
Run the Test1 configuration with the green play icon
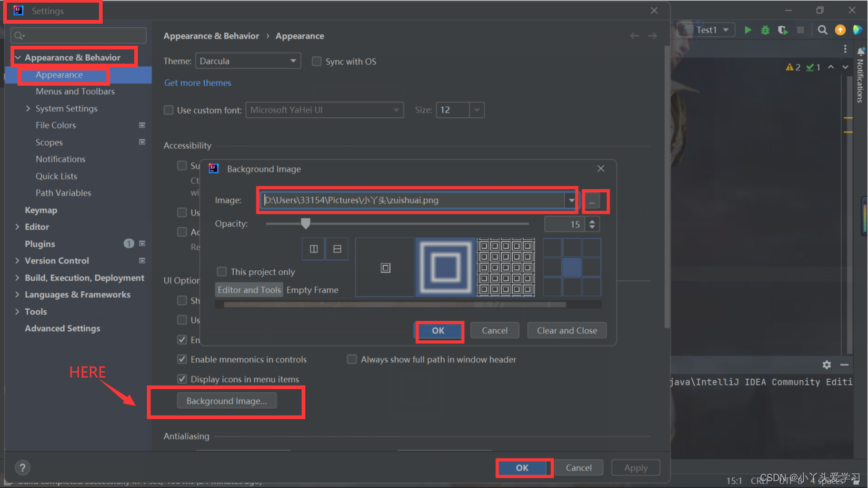tap(748, 30)
